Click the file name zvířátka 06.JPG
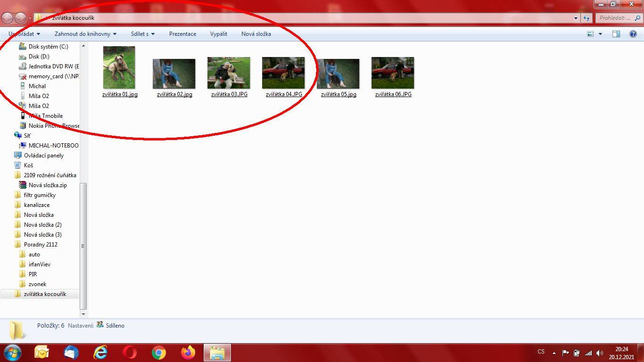Viewport: 644px width, 362px height. [393, 94]
